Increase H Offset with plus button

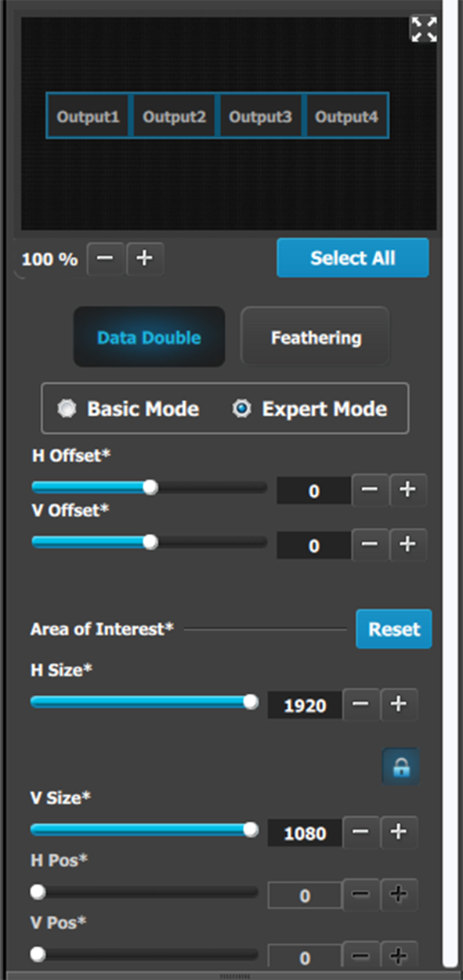[407, 490]
